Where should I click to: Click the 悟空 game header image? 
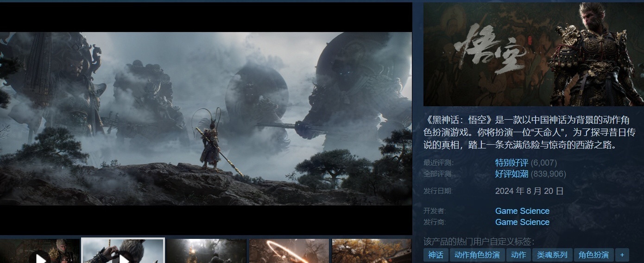coord(533,54)
